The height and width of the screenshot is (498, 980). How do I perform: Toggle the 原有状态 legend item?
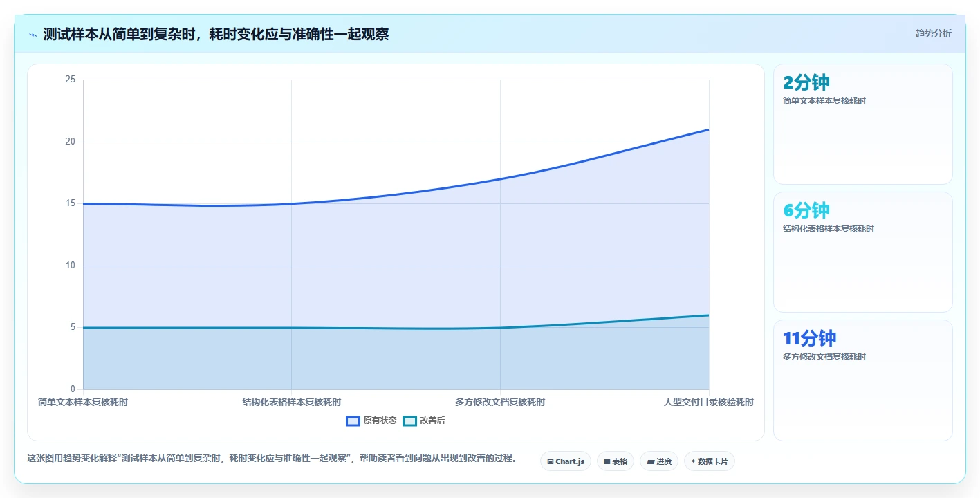coord(371,421)
